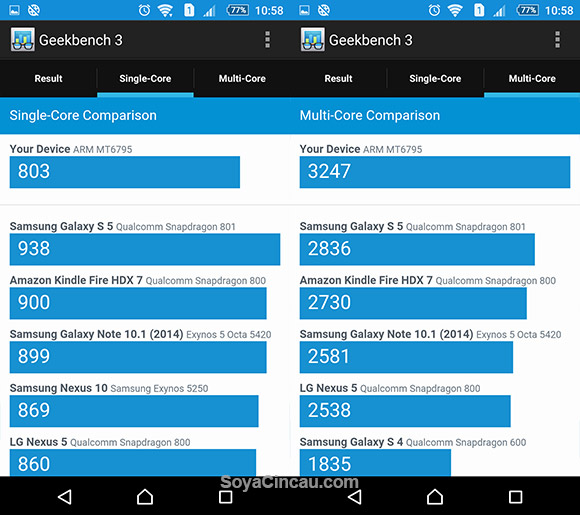The width and height of the screenshot is (580, 515).
Task: Tap recent apps button on right screen
Action: click(x=515, y=497)
